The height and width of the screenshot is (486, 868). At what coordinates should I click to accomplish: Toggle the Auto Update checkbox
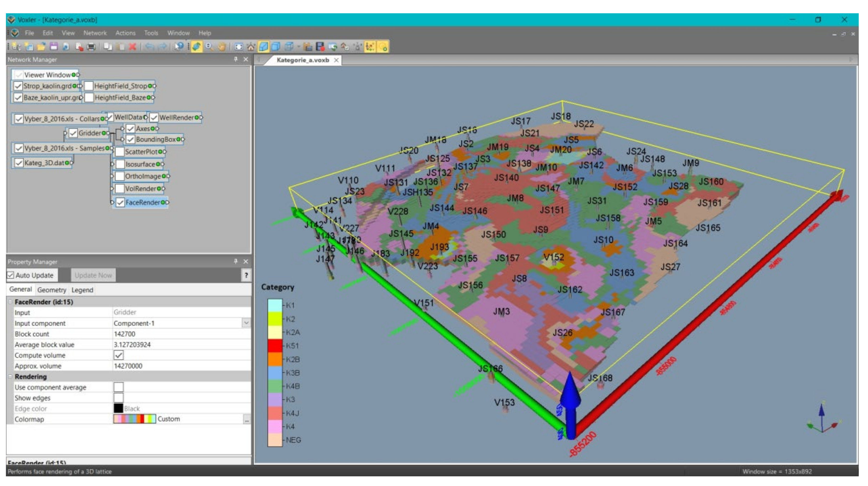(11, 275)
